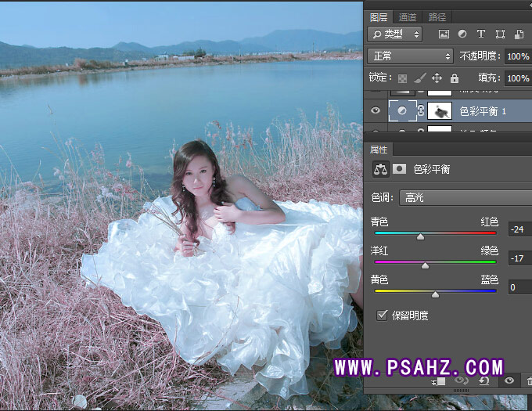
Task: Click the lock all padlock icon
Action: tap(455, 78)
